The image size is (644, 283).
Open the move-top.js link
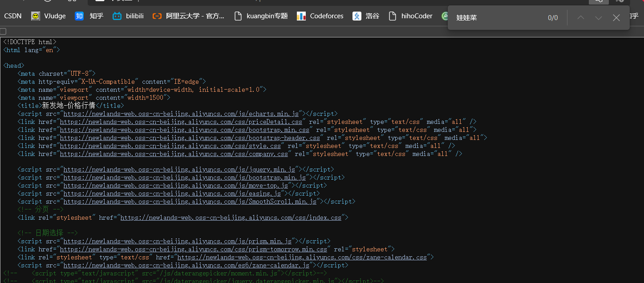(x=176, y=185)
